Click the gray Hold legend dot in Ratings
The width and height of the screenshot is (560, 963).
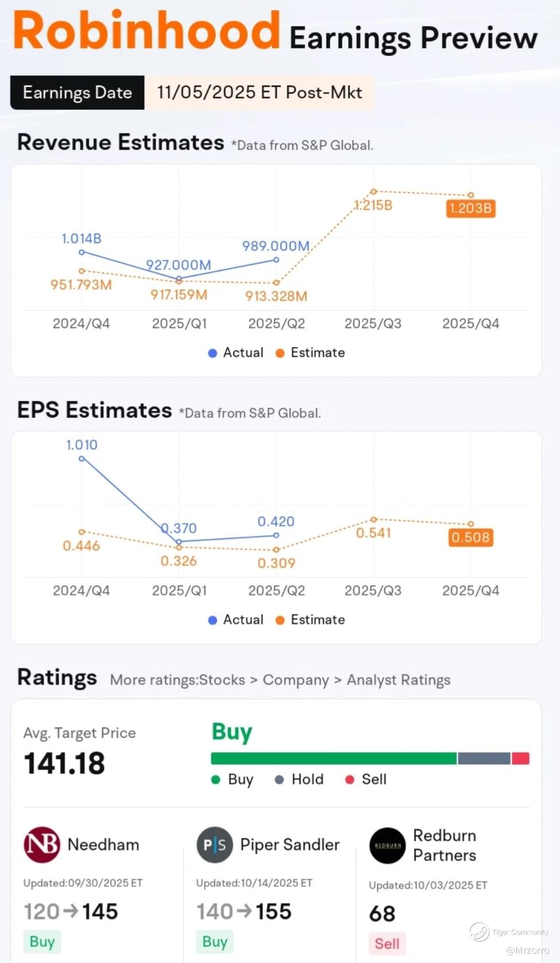click(279, 780)
